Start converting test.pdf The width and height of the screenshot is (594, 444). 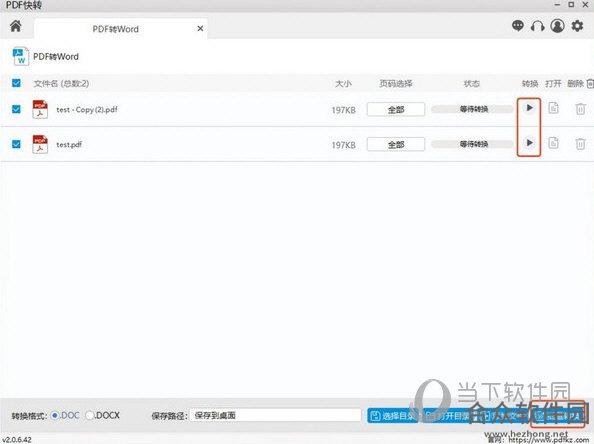click(529, 143)
